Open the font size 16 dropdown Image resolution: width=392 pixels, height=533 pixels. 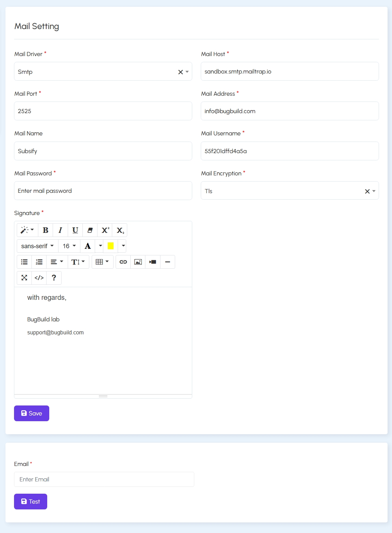(69, 246)
